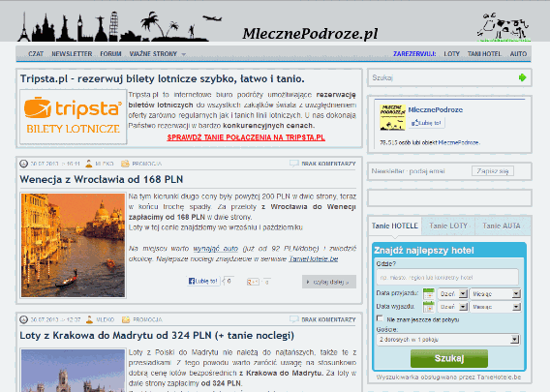Switch to the Tanie HOTELE tab
Viewport: 550px width, 392px height.
pyautogui.click(x=395, y=226)
